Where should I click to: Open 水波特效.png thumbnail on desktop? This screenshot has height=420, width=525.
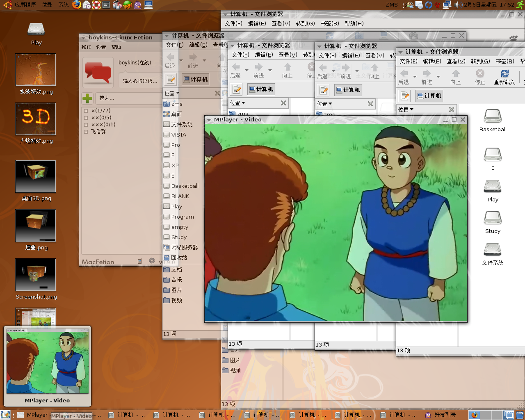(x=36, y=70)
